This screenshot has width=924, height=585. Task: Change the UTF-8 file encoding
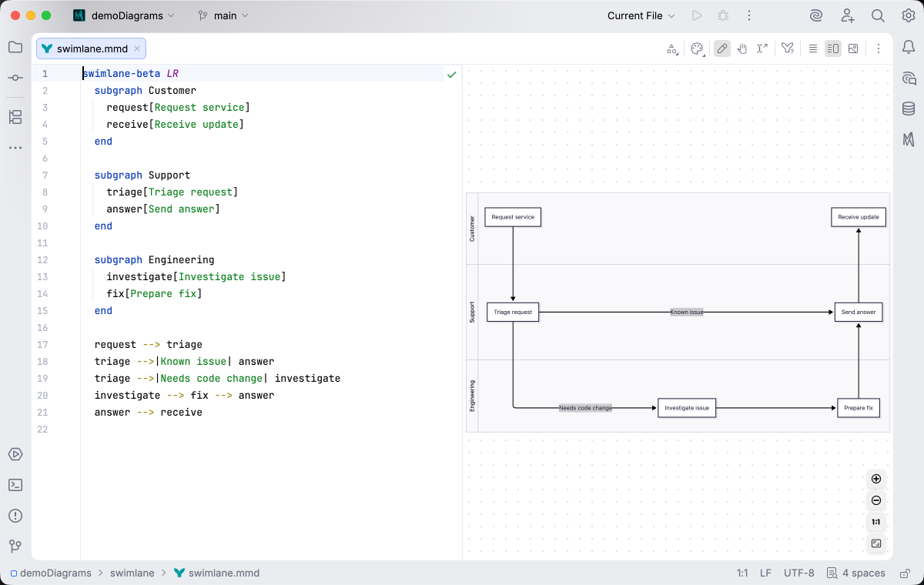[x=798, y=573]
